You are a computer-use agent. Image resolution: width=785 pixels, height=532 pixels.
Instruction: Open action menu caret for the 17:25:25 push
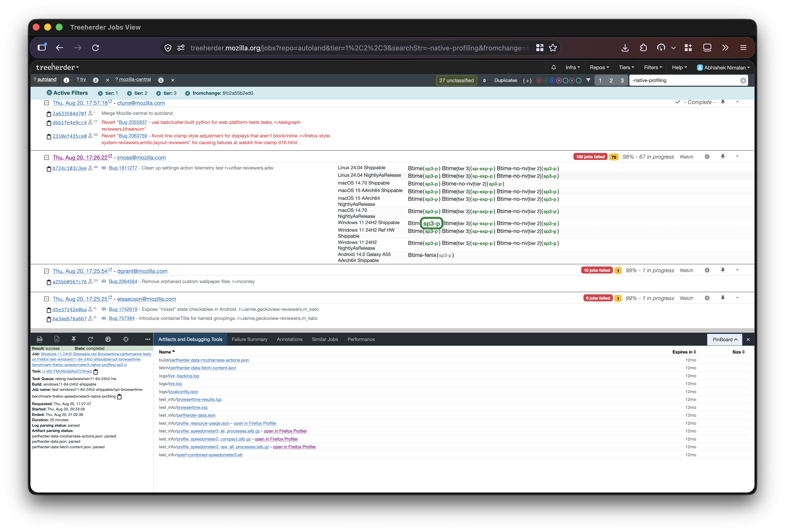(737, 298)
